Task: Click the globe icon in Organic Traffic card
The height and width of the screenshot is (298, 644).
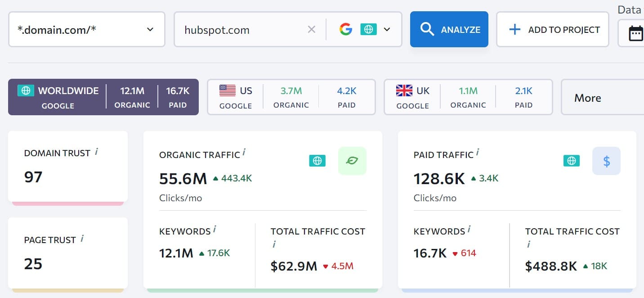Action: tap(318, 161)
